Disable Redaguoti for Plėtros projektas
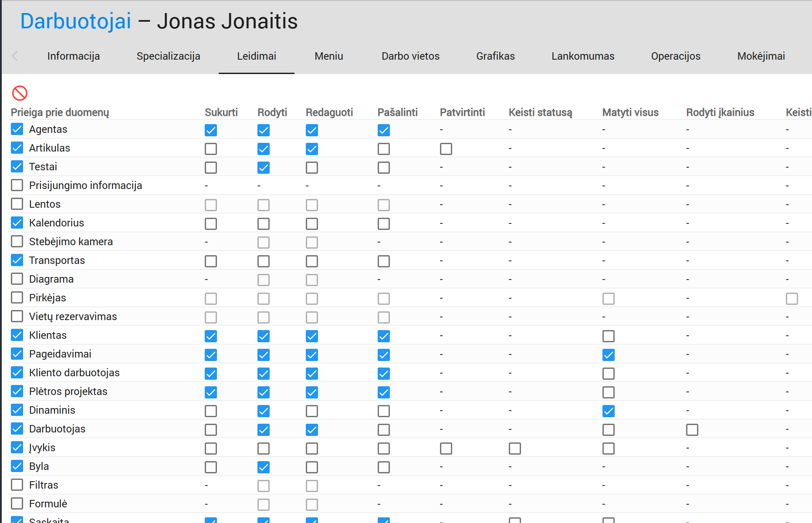This screenshot has height=523, width=812. point(312,392)
